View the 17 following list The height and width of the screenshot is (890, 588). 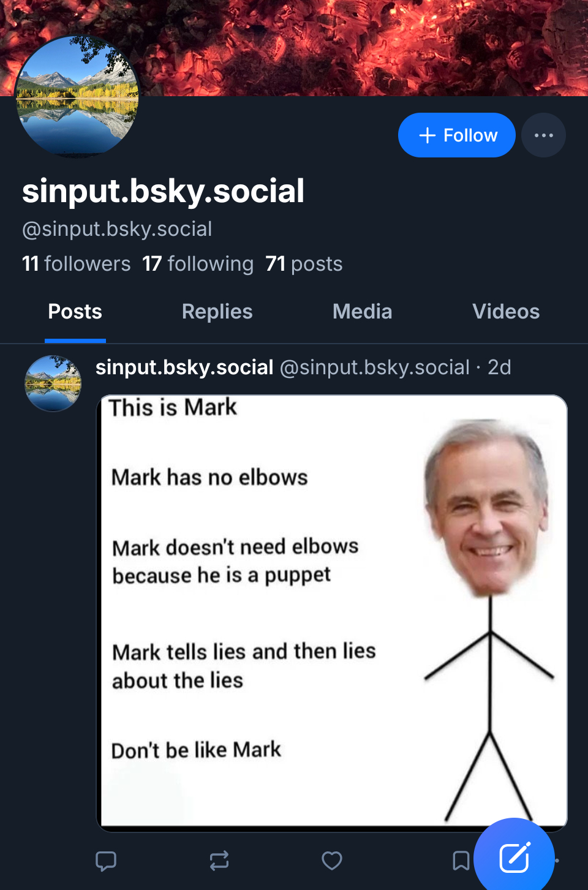click(198, 264)
